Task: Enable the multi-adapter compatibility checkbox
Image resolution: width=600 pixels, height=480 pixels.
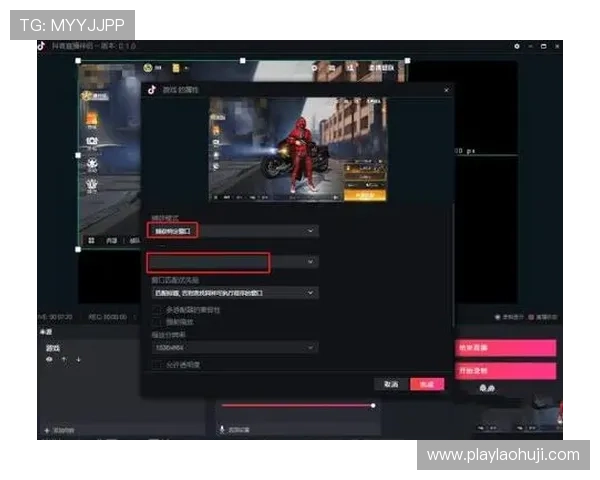Action: click(156, 310)
